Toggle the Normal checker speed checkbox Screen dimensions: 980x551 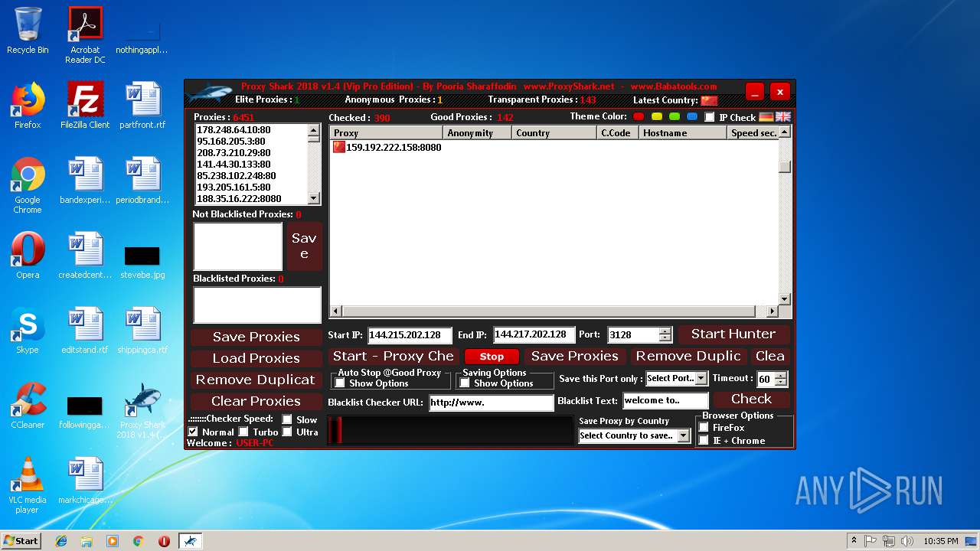click(193, 432)
